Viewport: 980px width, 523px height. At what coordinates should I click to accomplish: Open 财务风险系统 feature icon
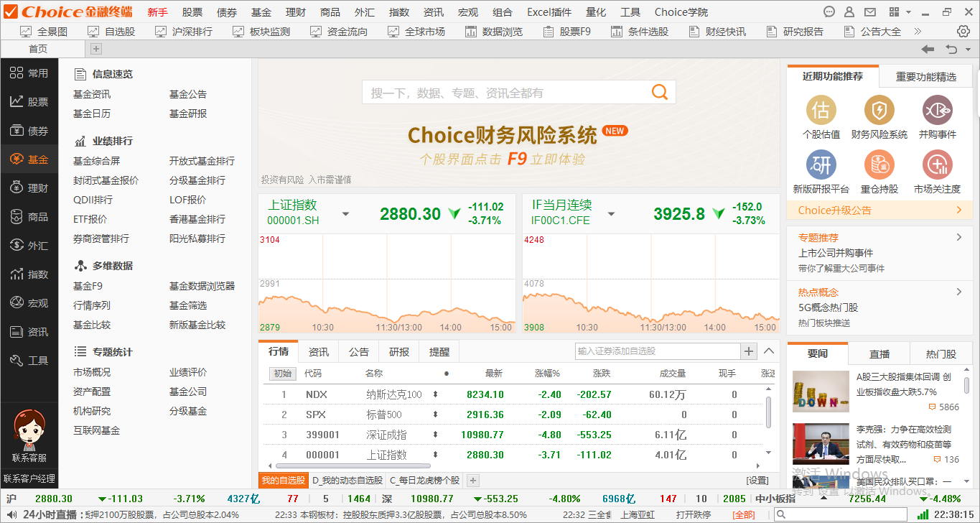click(x=879, y=111)
